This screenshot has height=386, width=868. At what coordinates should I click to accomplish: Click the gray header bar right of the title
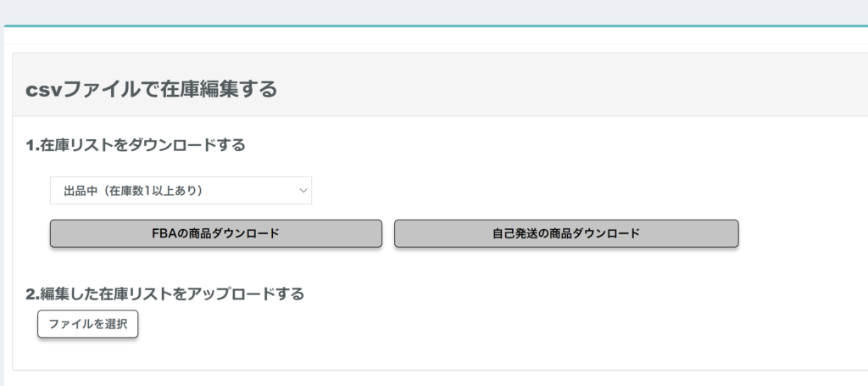[576, 85]
